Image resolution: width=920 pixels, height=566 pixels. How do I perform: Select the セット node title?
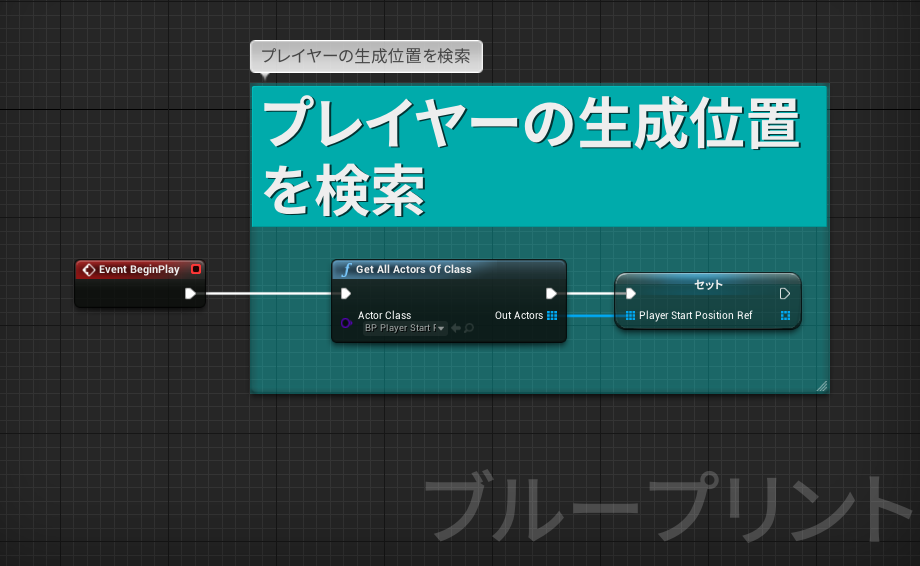[708, 284]
